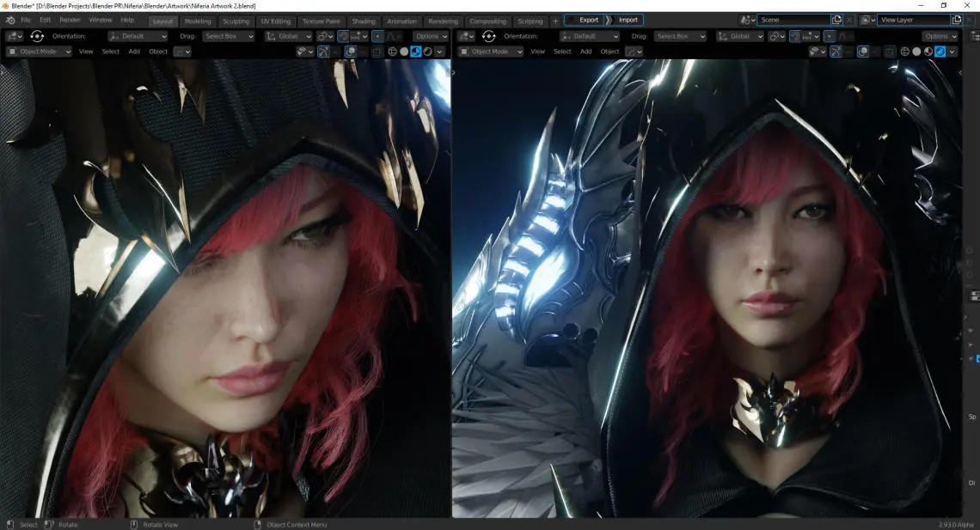Switch to the Scripting workspace tab
The width and height of the screenshot is (980, 530).
point(530,21)
